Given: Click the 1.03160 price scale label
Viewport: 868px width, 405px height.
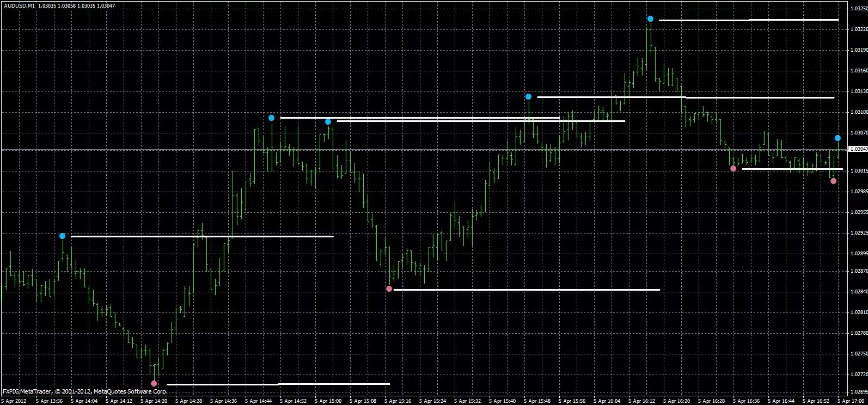Looking at the screenshot, I should [x=858, y=71].
